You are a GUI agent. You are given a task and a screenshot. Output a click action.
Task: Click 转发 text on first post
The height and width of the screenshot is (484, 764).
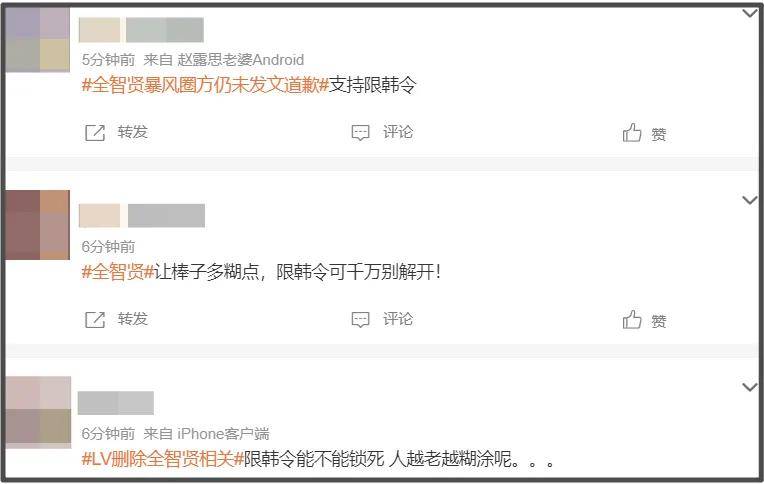[133, 132]
